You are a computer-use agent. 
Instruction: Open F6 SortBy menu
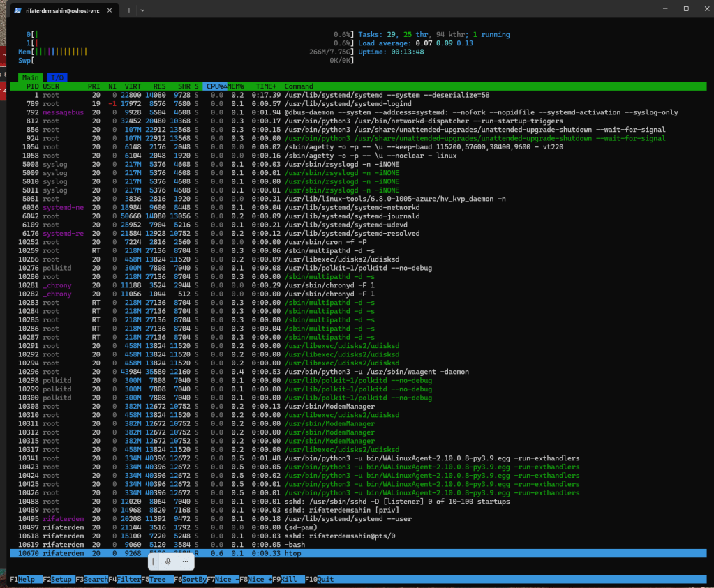(191, 580)
